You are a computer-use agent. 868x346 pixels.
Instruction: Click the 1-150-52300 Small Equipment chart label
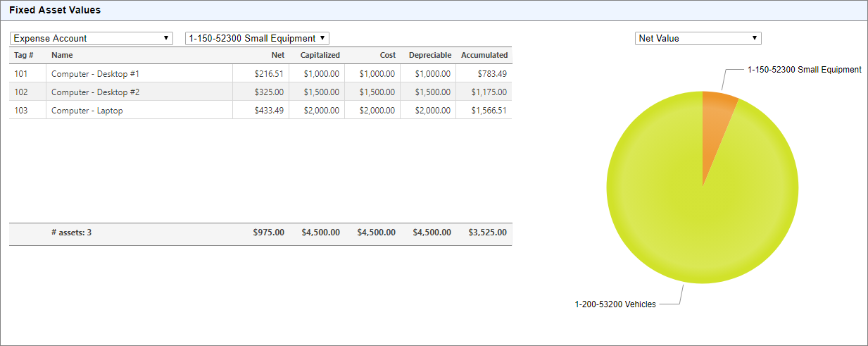(x=804, y=70)
